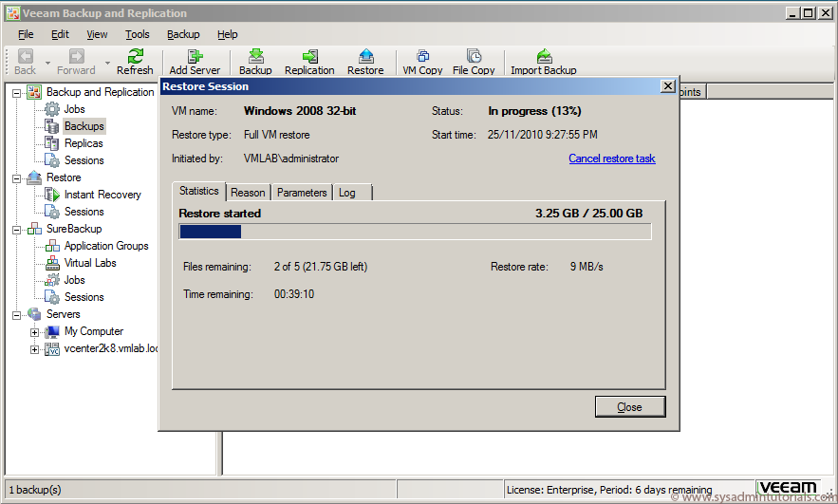
Task: Expand the vcenter2k8.vmlab server node
Action: pos(34,349)
